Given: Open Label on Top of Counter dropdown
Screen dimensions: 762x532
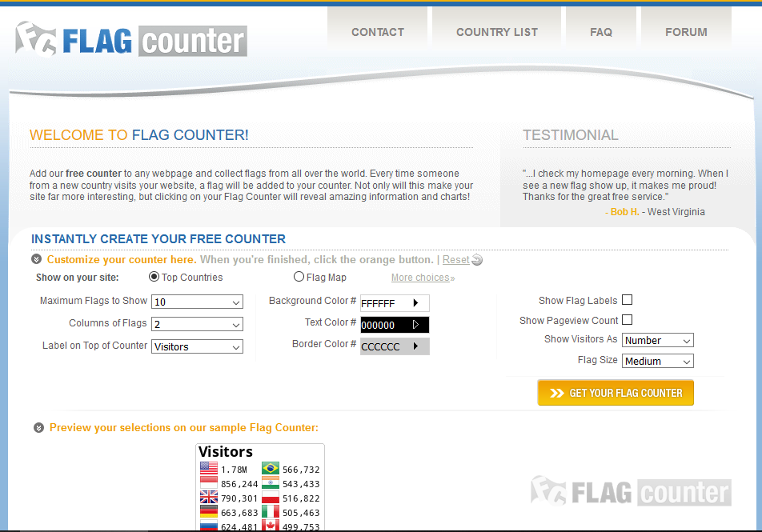Looking at the screenshot, I should (x=197, y=346).
